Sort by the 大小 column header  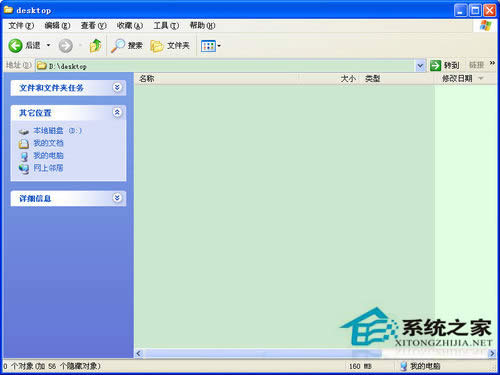tap(329, 78)
